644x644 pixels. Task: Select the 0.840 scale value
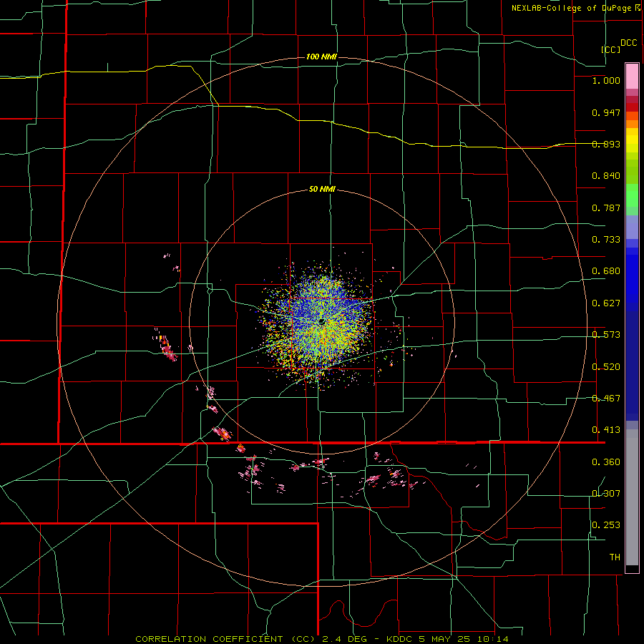[606, 176]
